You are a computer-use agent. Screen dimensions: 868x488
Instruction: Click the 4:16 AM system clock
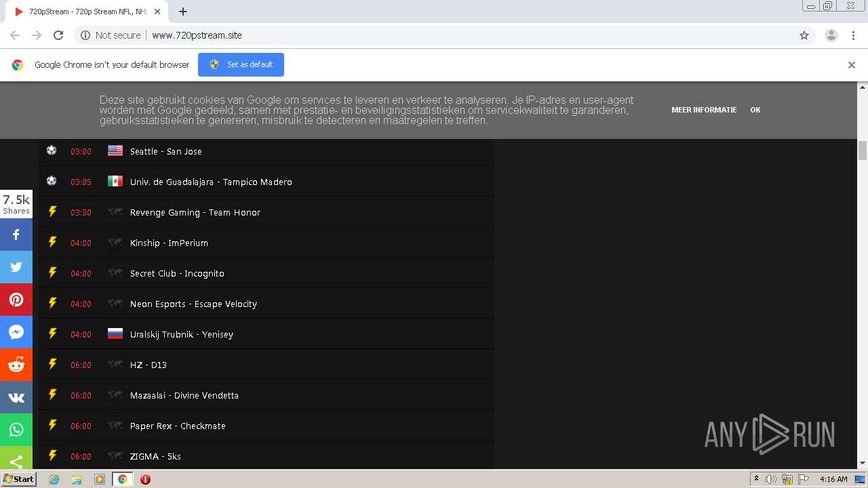[833, 479]
